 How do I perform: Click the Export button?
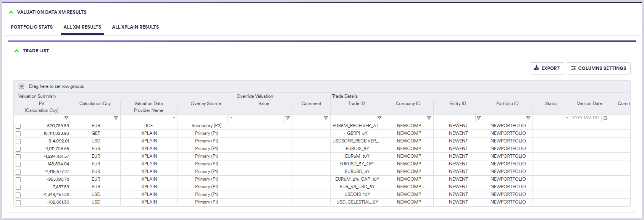click(x=547, y=68)
